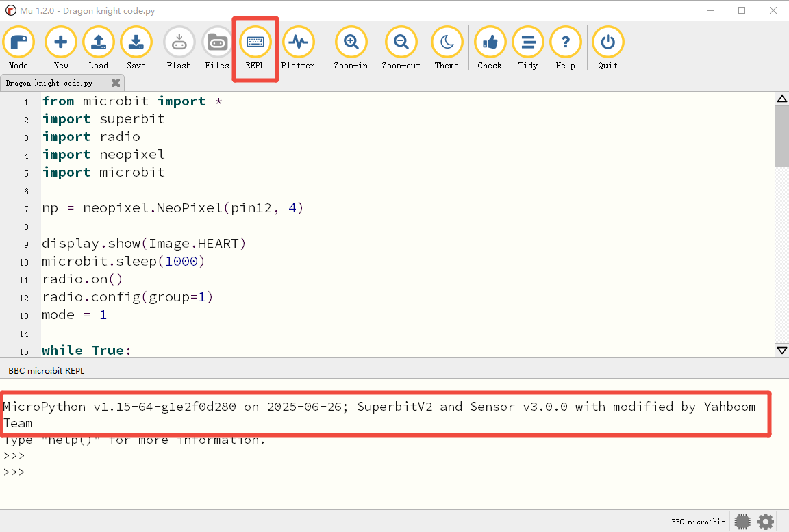Open the Files browser
This screenshot has width=789, height=532.
[x=217, y=49]
